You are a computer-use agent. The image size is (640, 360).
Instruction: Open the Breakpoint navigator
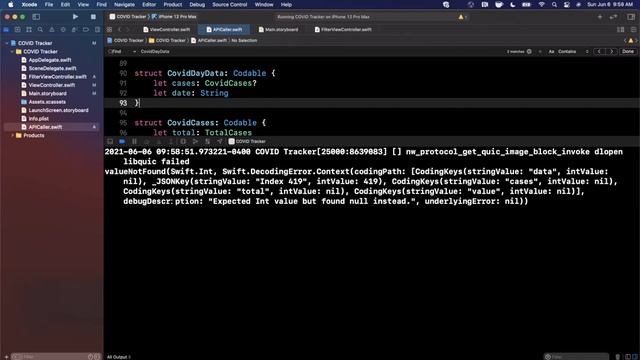click(86, 30)
